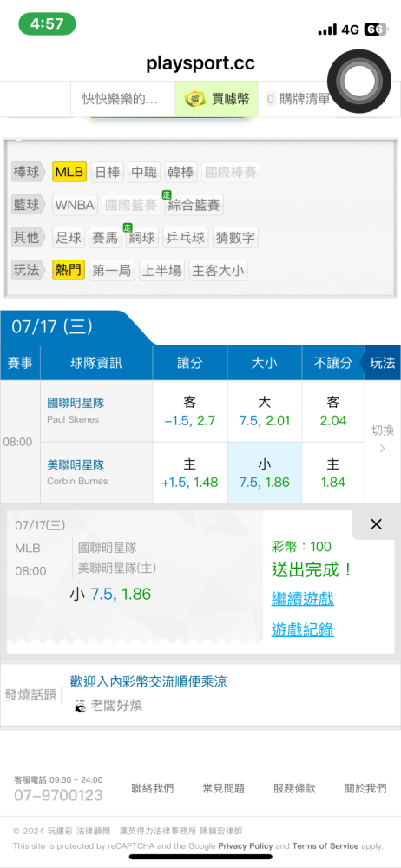The width and height of the screenshot is (401, 868).
Task: Pick the 大 7.5, 2.01 over bet cell
Action: click(x=264, y=411)
